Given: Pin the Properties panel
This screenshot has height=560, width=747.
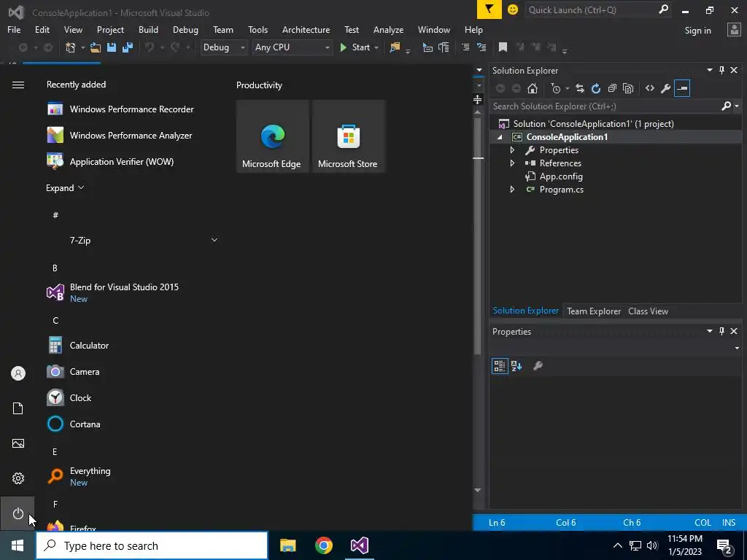Looking at the screenshot, I should click(x=721, y=331).
